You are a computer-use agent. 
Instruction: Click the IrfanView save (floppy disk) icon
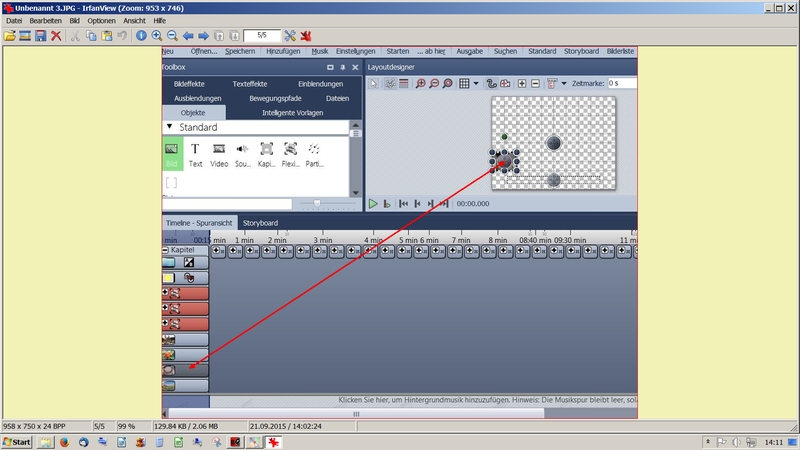[41, 35]
